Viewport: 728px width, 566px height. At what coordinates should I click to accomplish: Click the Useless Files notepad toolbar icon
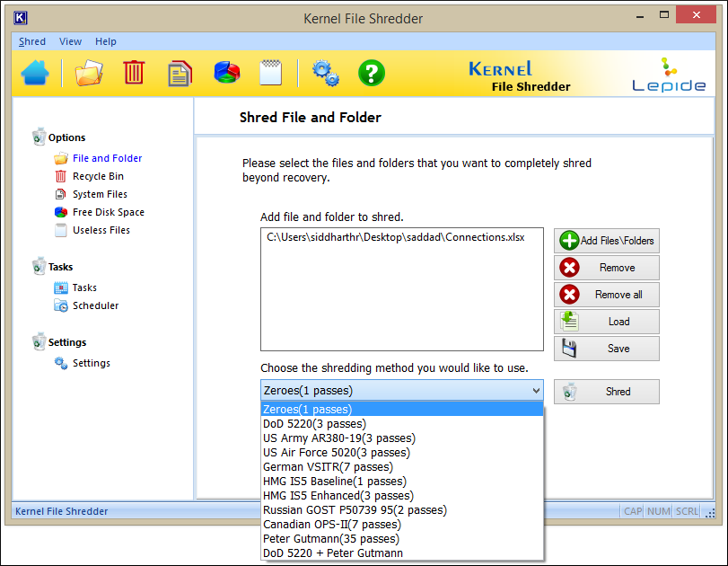pos(271,73)
